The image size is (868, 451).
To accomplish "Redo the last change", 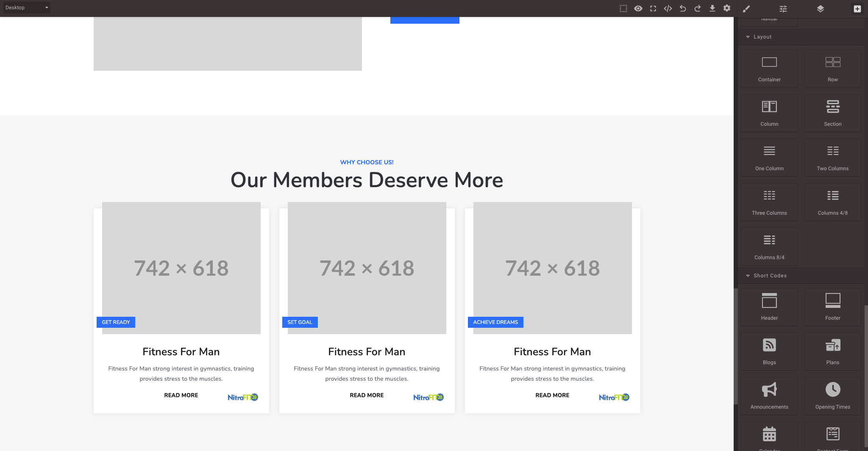I will (698, 8).
